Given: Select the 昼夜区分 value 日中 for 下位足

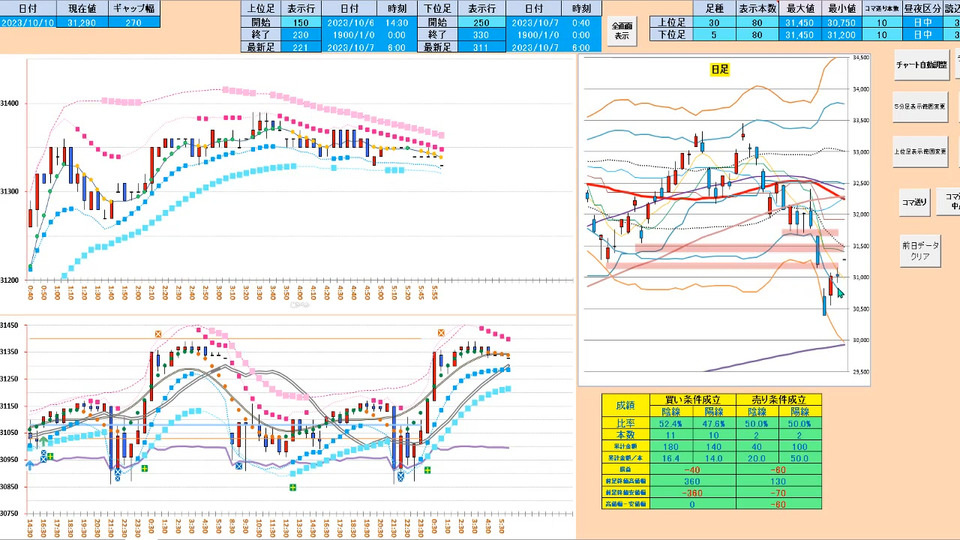Looking at the screenshot, I should 923,35.
